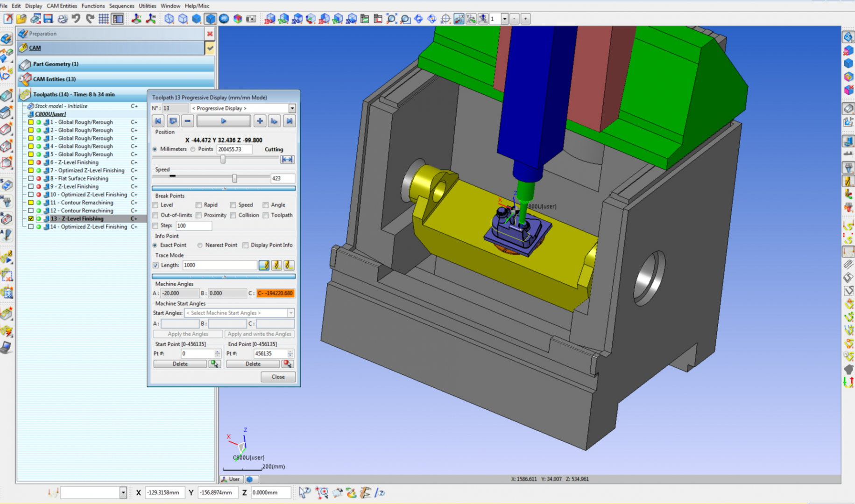Image resolution: width=855 pixels, height=504 pixels.
Task: Open the Sequences menu
Action: click(x=121, y=6)
